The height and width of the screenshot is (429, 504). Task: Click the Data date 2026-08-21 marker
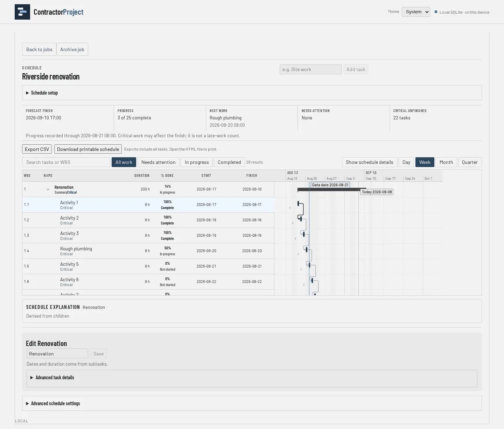pos(330,185)
